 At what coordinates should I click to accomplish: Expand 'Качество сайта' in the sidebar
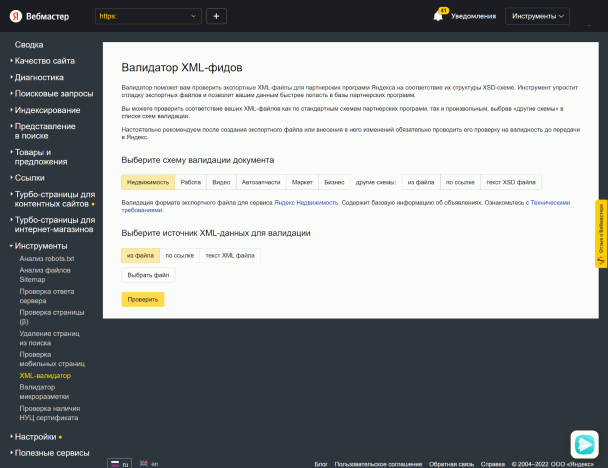(x=44, y=61)
